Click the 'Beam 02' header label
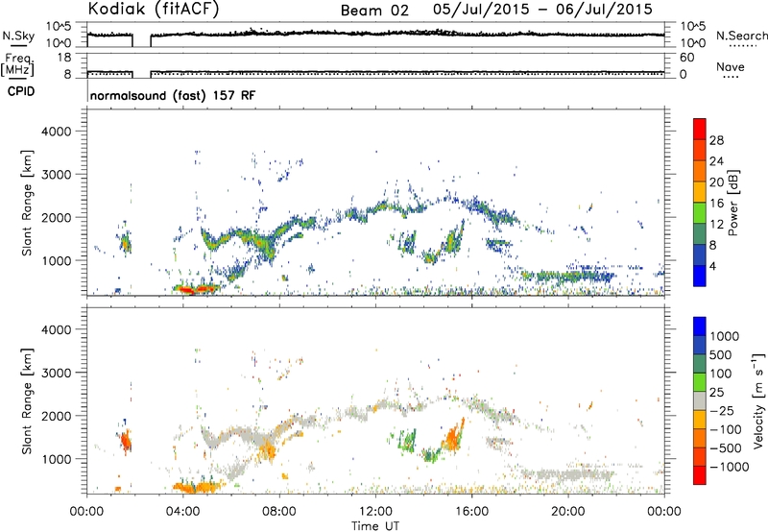 coord(374,11)
